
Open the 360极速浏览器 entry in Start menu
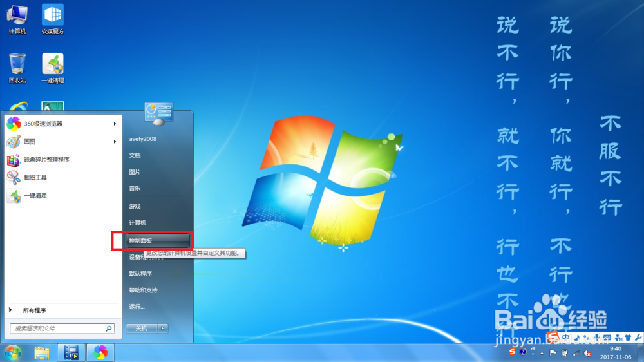point(63,123)
